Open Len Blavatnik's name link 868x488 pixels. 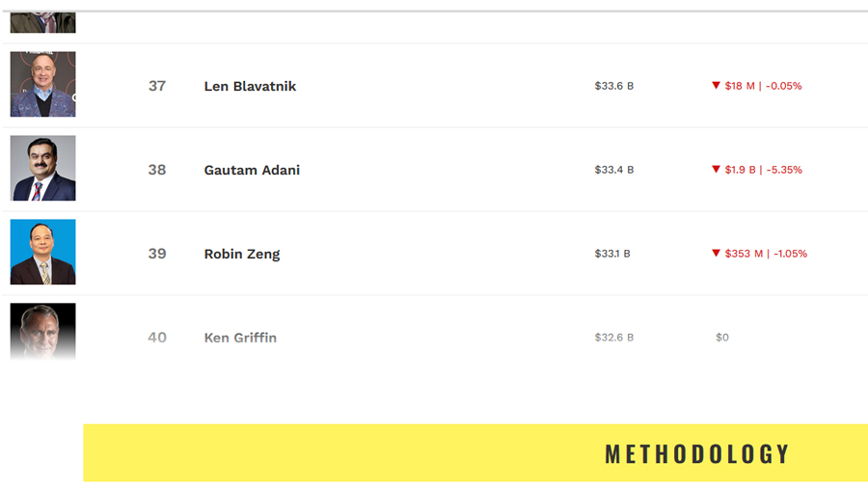[250, 86]
